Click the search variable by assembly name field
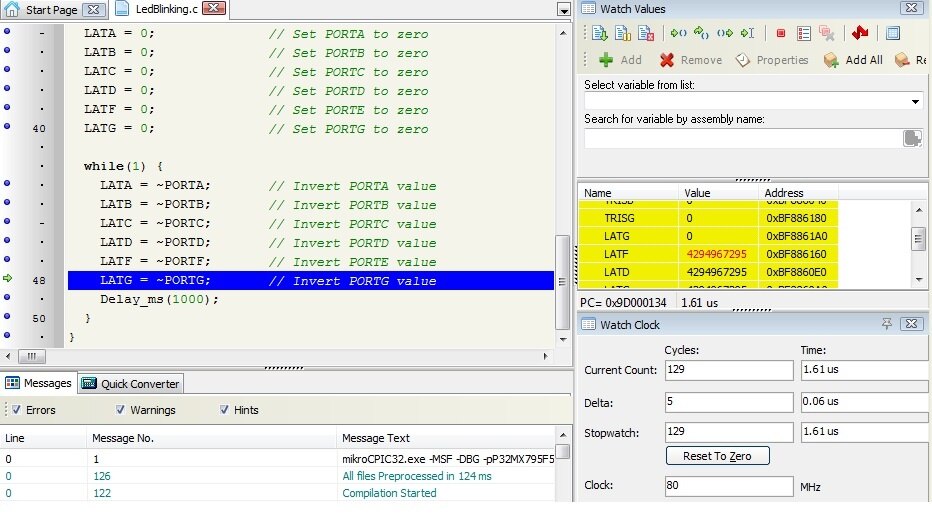 (x=742, y=139)
